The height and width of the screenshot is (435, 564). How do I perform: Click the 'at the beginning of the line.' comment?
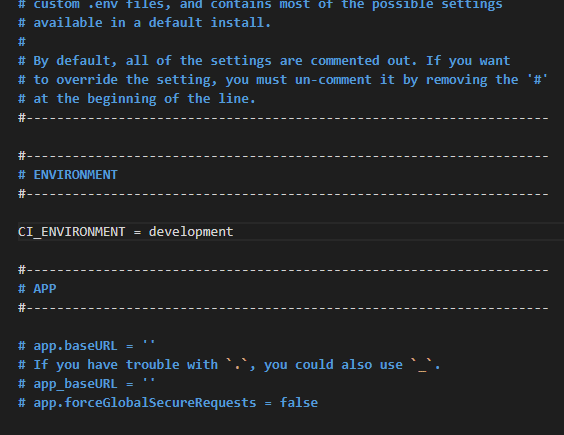(x=137, y=99)
